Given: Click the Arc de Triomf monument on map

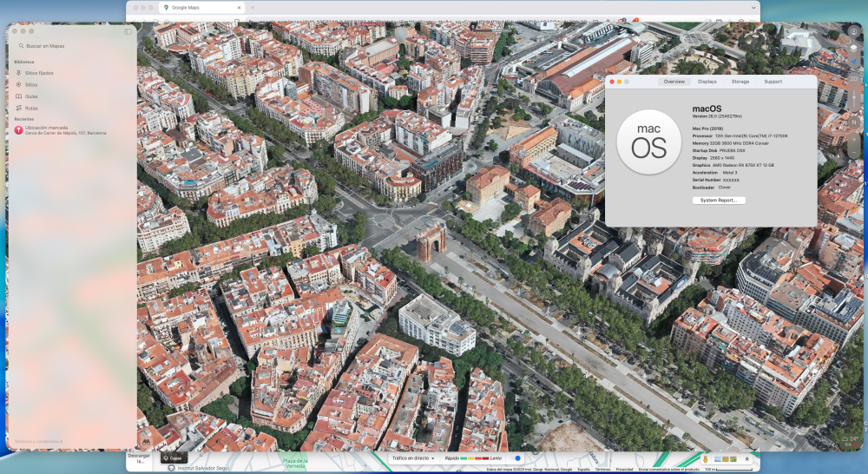Looking at the screenshot, I should (431, 242).
